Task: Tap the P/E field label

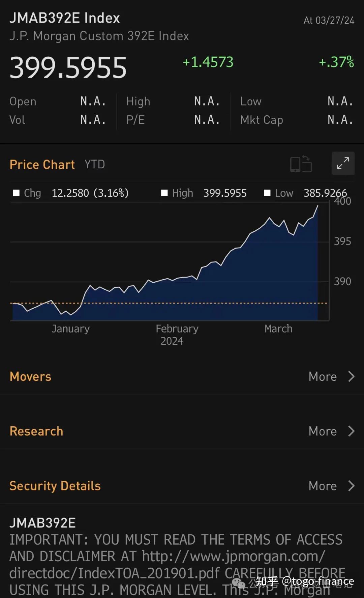Action: pos(135,120)
